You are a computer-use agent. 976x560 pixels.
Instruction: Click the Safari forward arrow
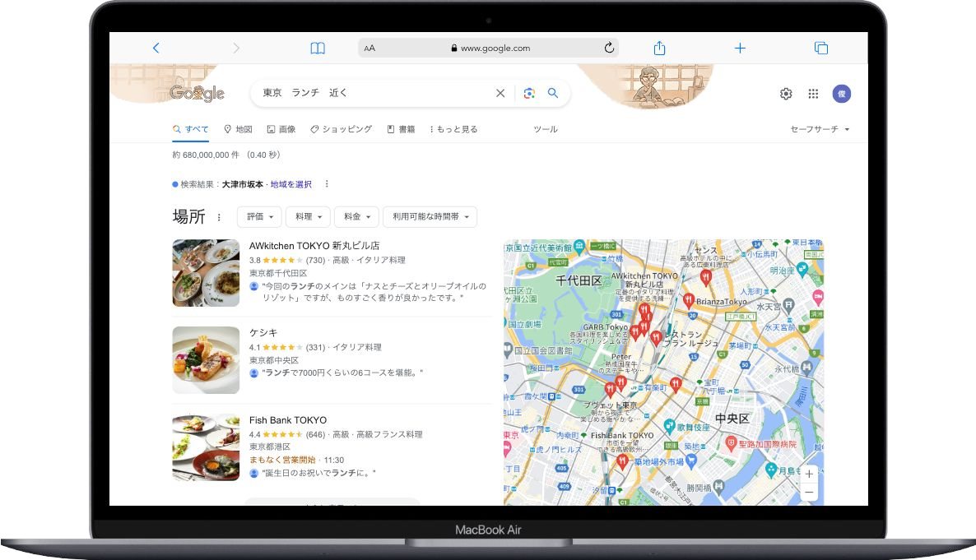pyautogui.click(x=236, y=48)
